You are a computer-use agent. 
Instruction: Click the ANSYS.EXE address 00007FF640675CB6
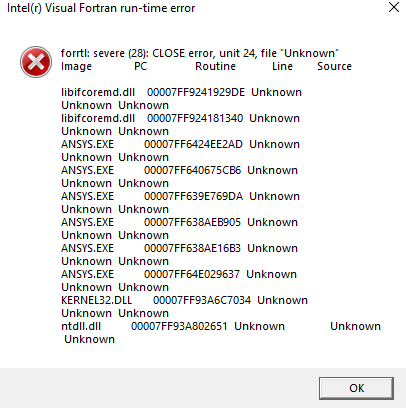192,170
